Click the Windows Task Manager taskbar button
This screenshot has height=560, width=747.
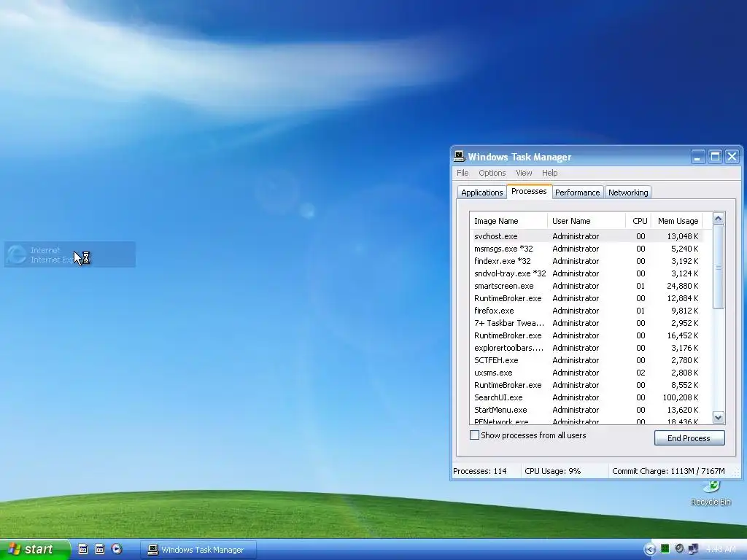(x=198, y=550)
